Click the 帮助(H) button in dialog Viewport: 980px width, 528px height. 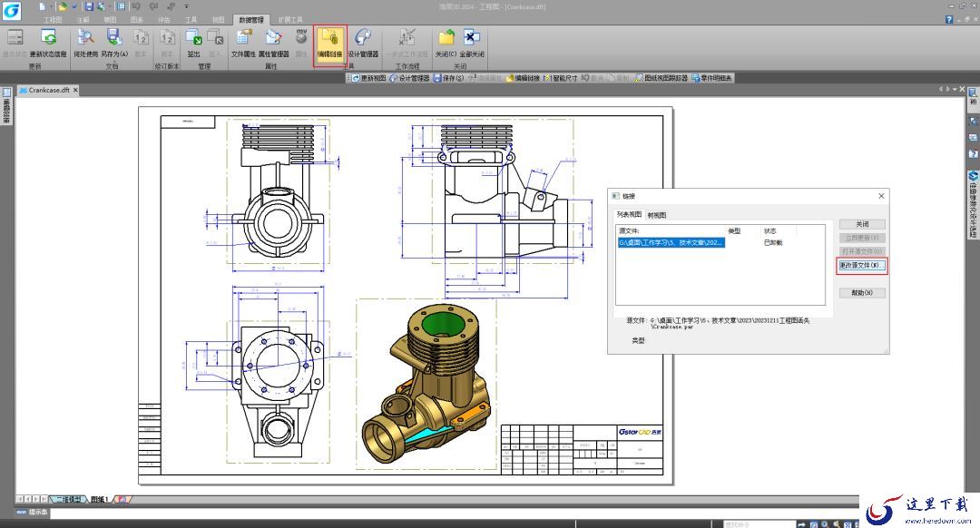pos(862,292)
